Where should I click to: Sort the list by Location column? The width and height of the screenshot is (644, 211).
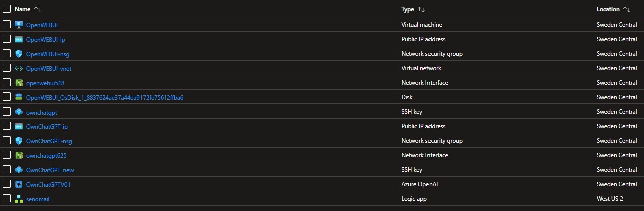coord(608,9)
